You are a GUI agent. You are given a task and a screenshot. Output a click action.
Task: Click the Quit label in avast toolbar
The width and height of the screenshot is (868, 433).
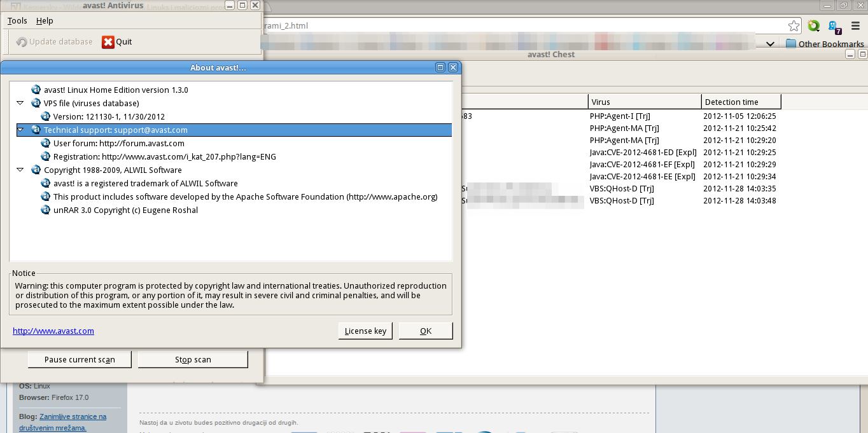pos(124,42)
